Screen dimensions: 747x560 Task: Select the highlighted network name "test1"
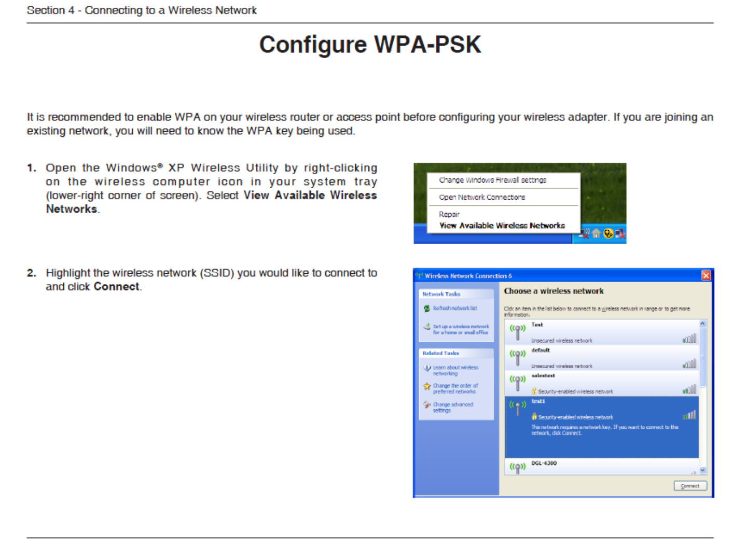[538, 401]
